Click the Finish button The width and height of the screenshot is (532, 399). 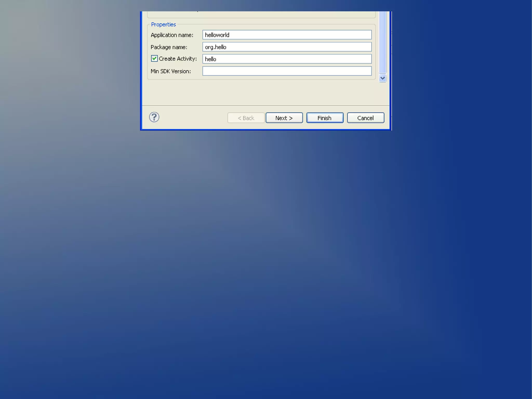[x=325, y=118]
